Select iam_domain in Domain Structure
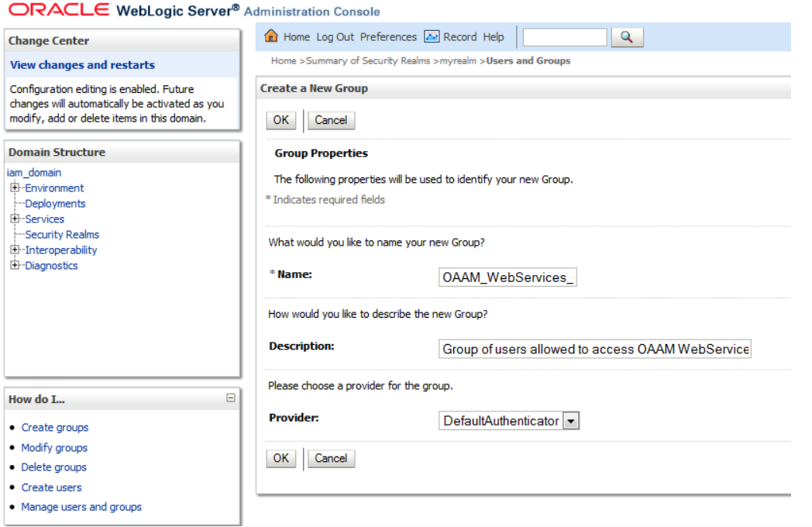 (x=34, y=173)
